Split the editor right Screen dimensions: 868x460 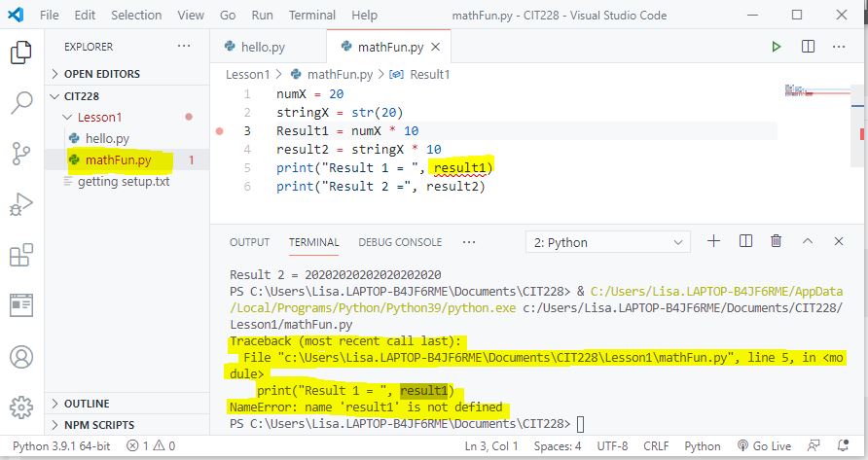(809, 47)
